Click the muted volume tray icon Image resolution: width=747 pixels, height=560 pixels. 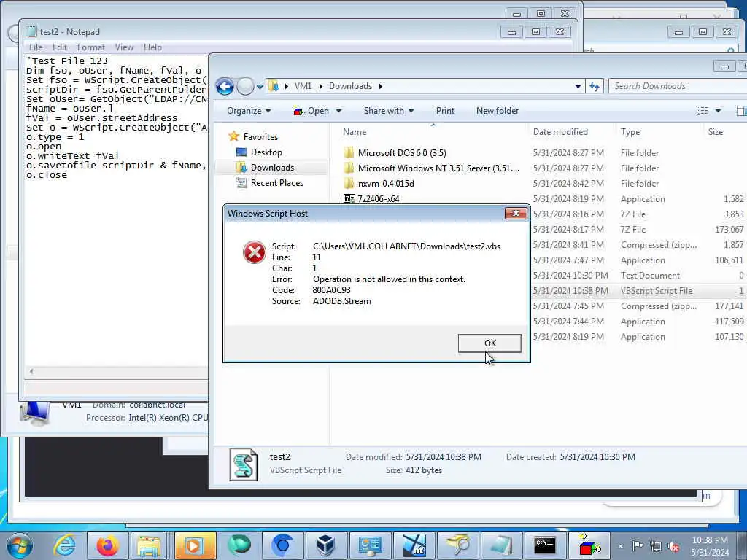coord(673,547)
